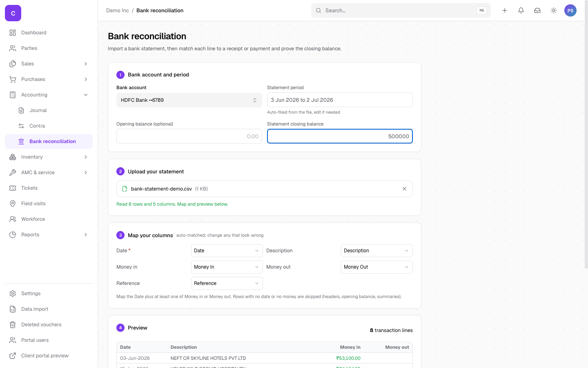This screenshot has height=368, width=588.
Task: Remove the uploaded bank-statement-demo.csv file
Action: tap(404, 189)
